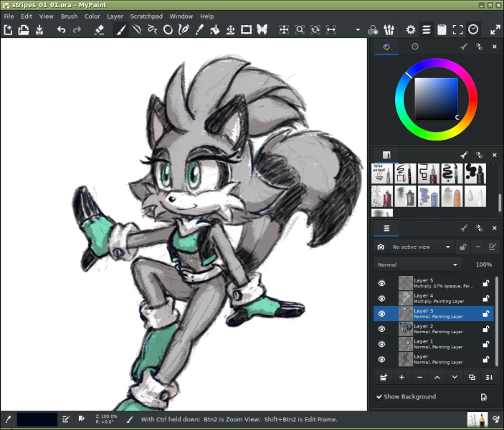The width and height of the screenshot is (504, 430).
Task: Select the Edit Frame tool
Action: (x=246, y=30)
